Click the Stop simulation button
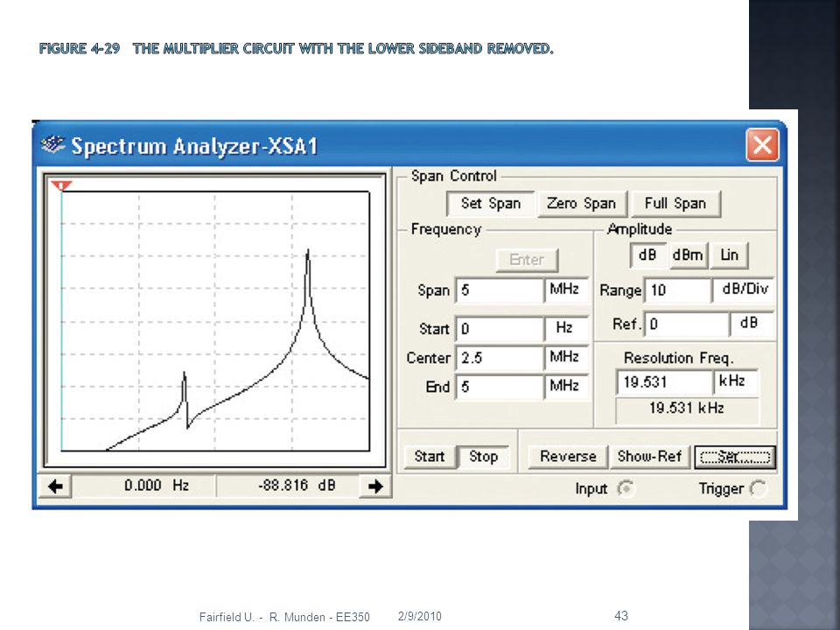This screenshot has height=630, width=840. tap(483, 457)
